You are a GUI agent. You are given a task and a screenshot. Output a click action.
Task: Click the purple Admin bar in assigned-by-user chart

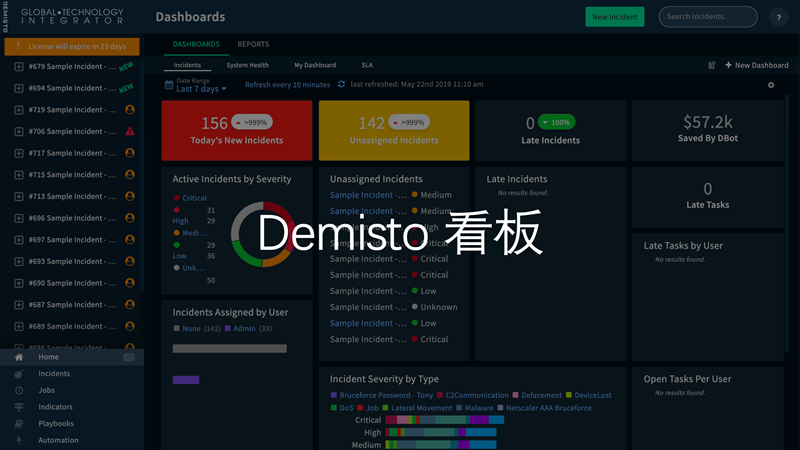186,380
